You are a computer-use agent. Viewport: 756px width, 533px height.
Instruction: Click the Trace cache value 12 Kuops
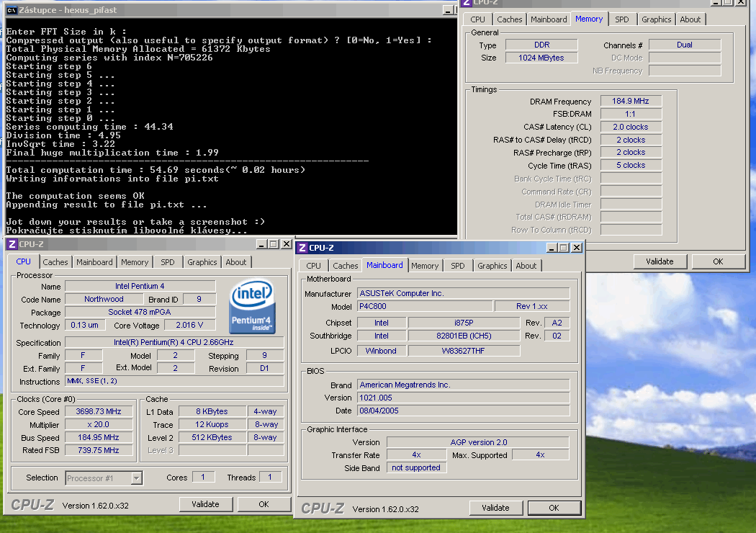tap(212, 424)
